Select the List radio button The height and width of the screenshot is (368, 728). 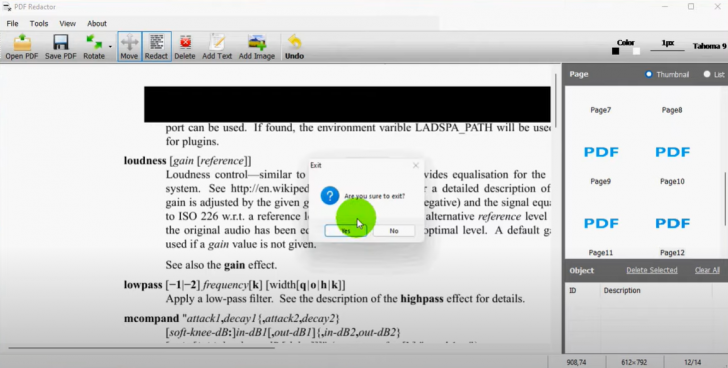click(707, 74)
